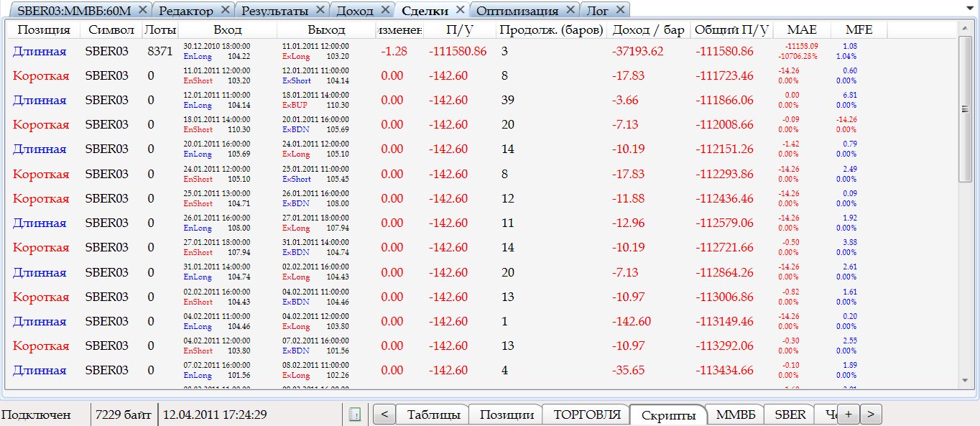Click the '>' next tabs button
The width and height of the screenshot is (980, 426).
871,415
